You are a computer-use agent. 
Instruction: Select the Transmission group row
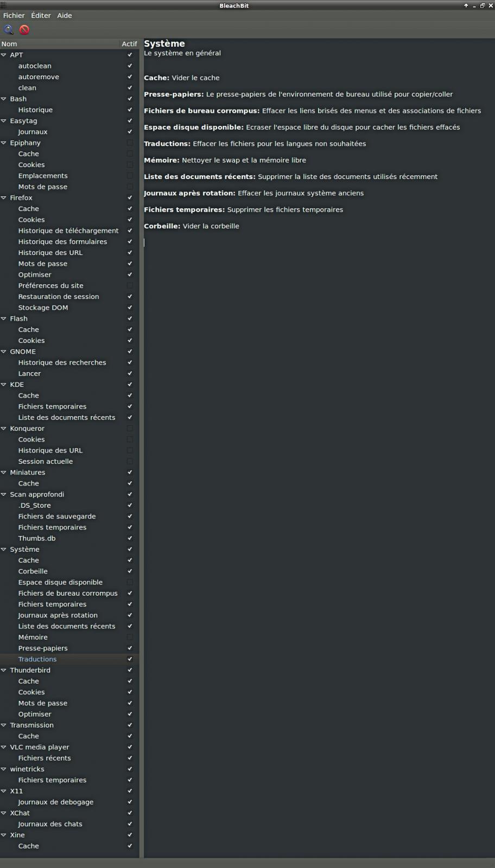coord(69,725)
